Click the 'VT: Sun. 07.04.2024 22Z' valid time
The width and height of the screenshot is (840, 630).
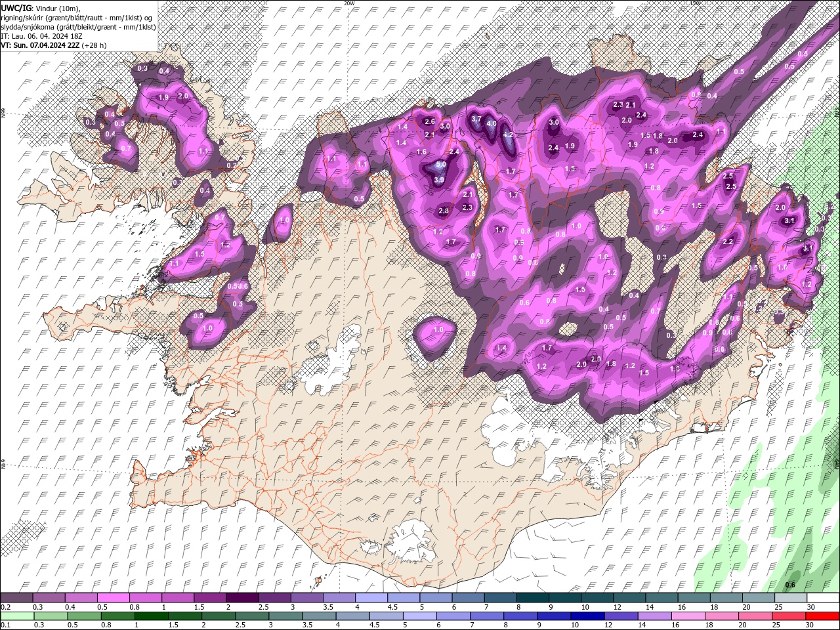click(40, 45)
